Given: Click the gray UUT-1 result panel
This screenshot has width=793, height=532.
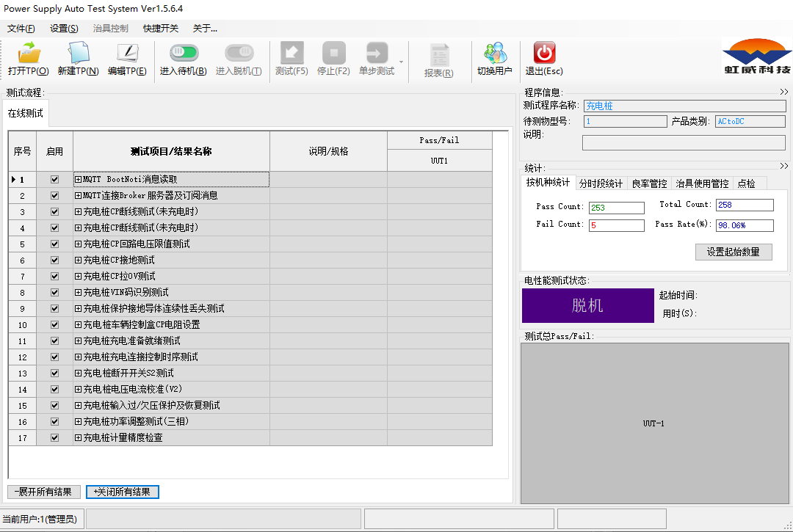Looking at the screenshot, I should tap(654, 423).
